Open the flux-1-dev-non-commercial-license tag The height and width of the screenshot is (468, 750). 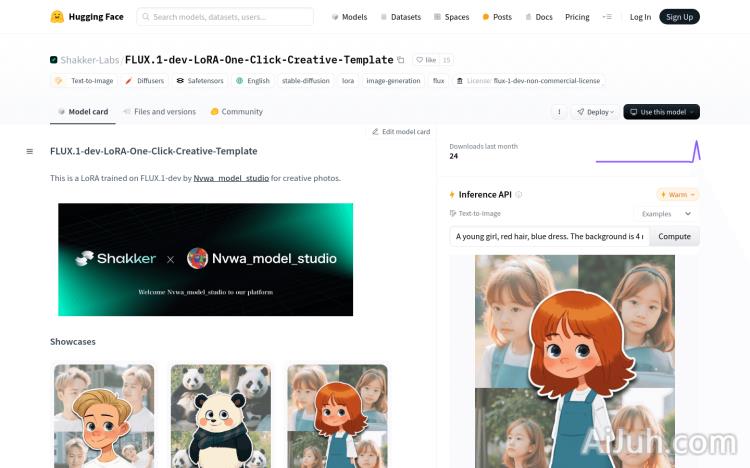529,80
